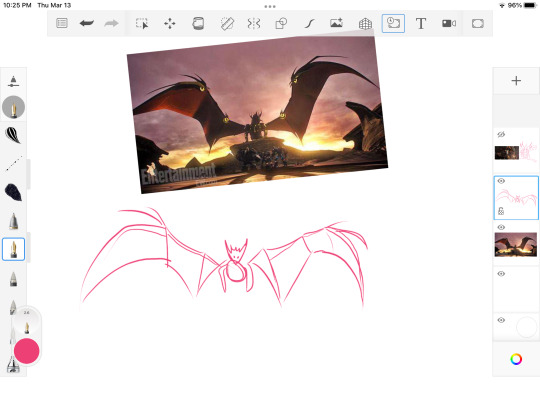Tap the brush size puck
Image resolution: width=540 pixels, height=405 pixels.
pos(27,322)
